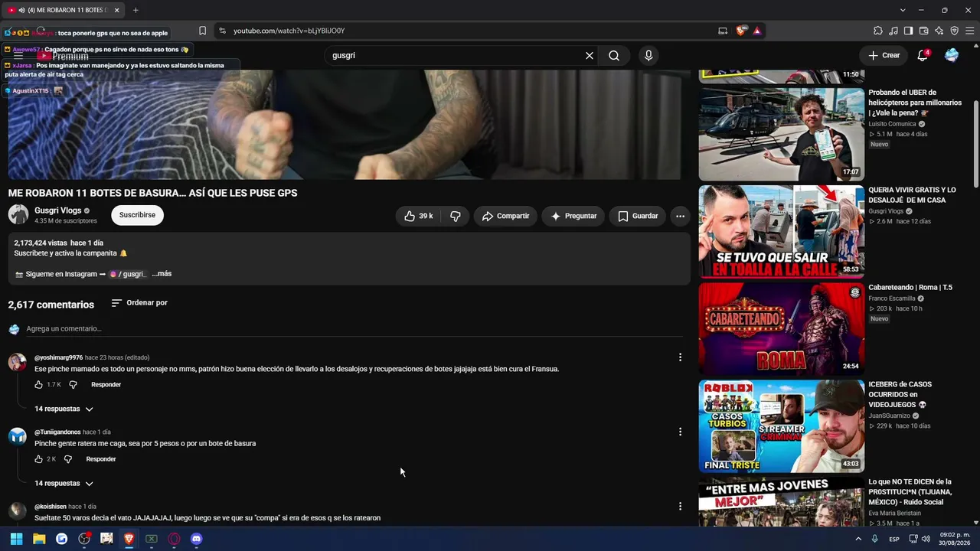This screenshot has width=980, height=551.
Task: Bookmark this page with the bookmark icon
Action: coord(202,31)
